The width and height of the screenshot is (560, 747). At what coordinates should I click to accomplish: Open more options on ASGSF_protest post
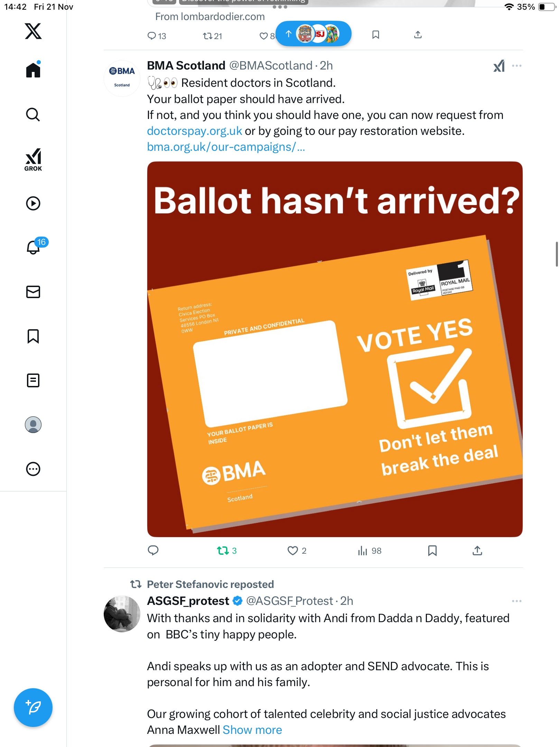click(516, 601)
